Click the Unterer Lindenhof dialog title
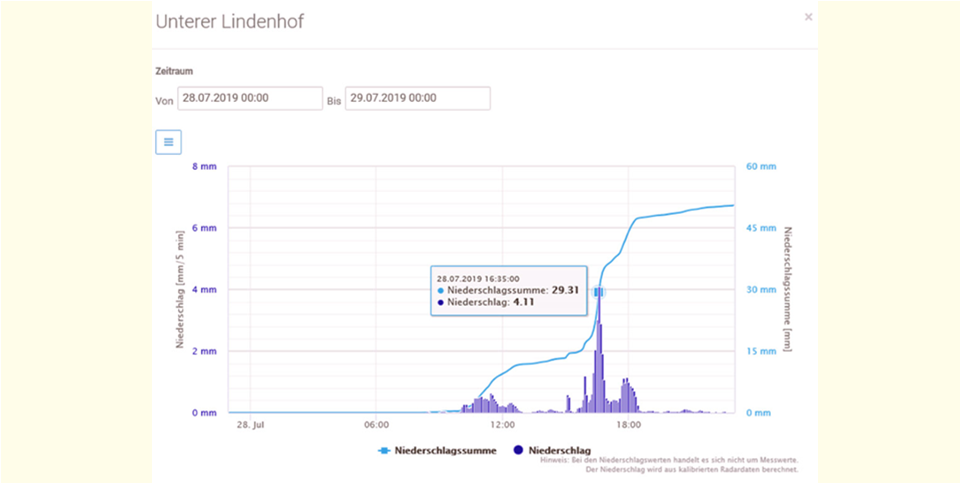This screenshot has height=483, width=960. pyautogui.click(x=230, y=21)
